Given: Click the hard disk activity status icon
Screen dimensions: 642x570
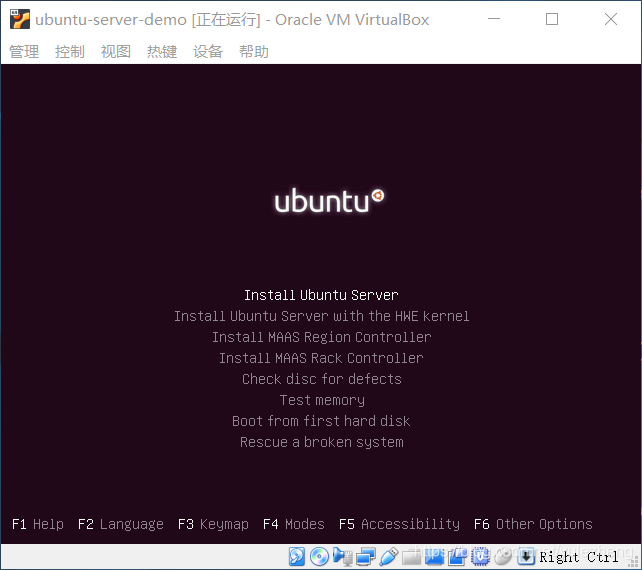Looking at the screenshot, I should coord(297,556).
